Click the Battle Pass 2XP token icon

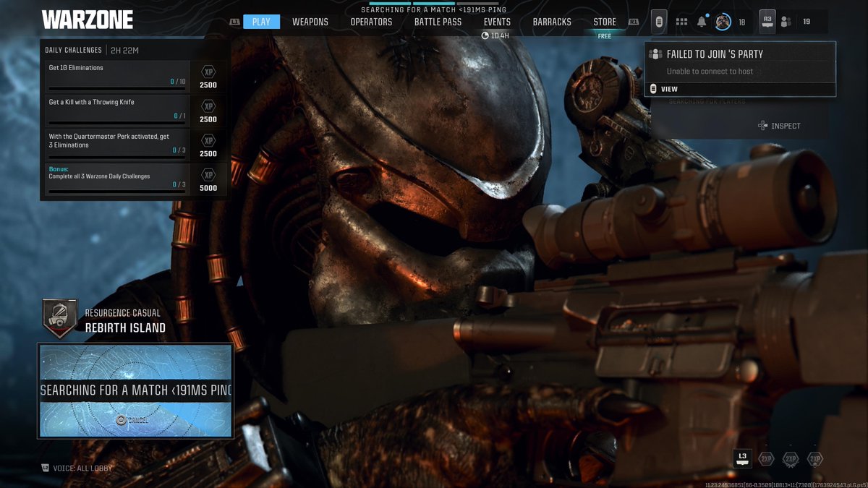tap(814, 458)
